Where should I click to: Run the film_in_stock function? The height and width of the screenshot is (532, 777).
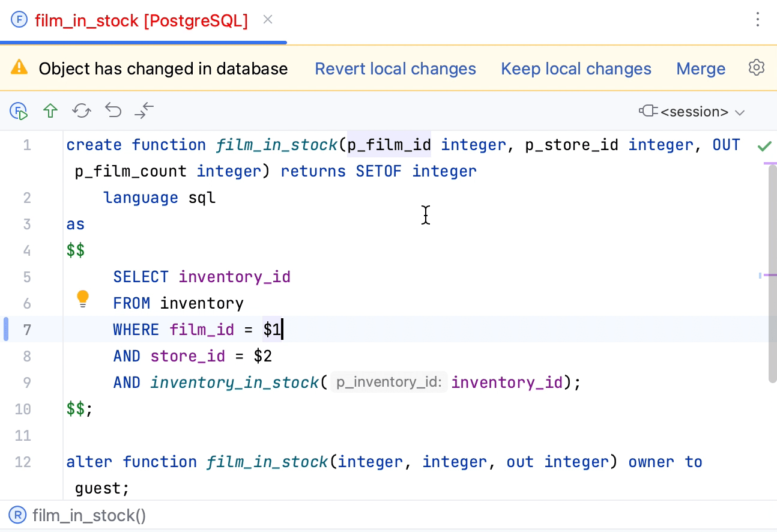click(19, 111)
